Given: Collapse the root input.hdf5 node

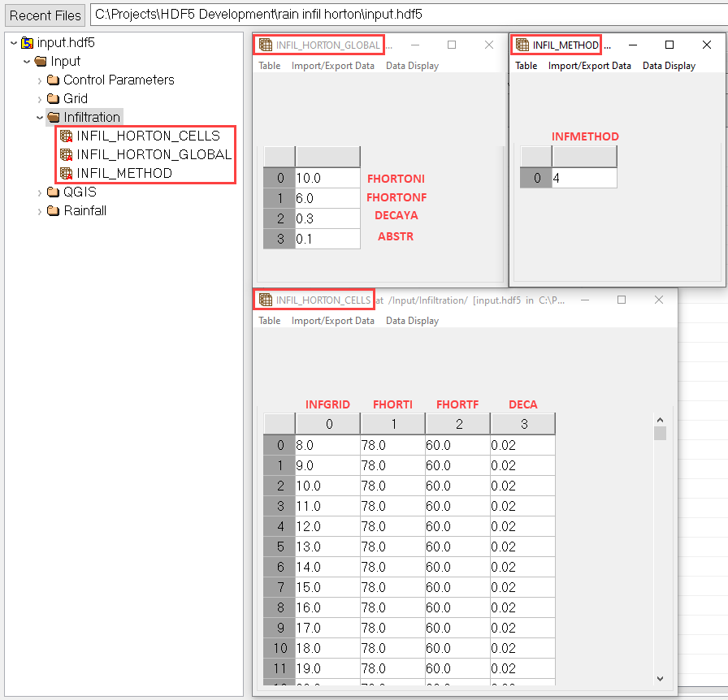Looking at the screenshot, I should click(x=12, y=42).
